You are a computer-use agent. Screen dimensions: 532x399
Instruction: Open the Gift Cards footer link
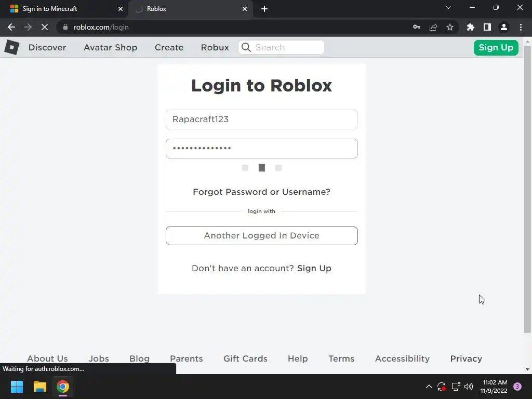pyautogui.click(x=245, y=358)
